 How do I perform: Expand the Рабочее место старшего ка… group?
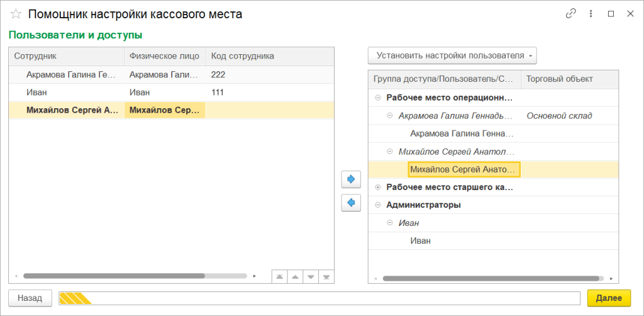click(x=377, y=187)
